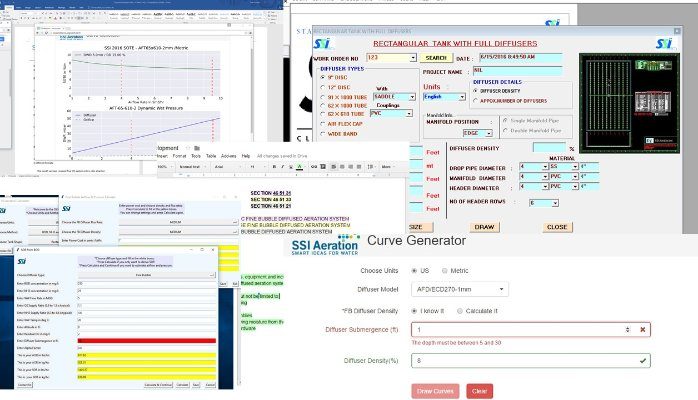Click the Diffuser Density(%) input field

click(531, 361)
